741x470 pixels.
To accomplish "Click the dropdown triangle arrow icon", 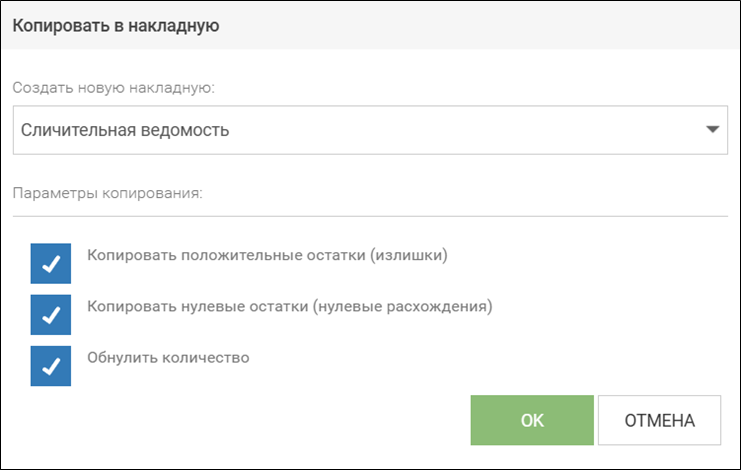I will pyautogui.click(x=712, y=130).
